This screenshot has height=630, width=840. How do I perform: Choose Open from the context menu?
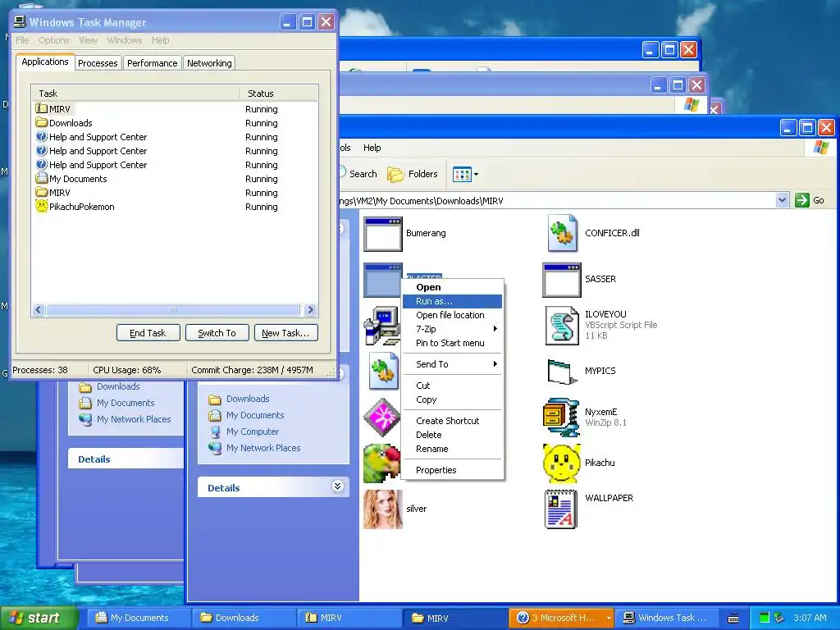tap(452, 287)
